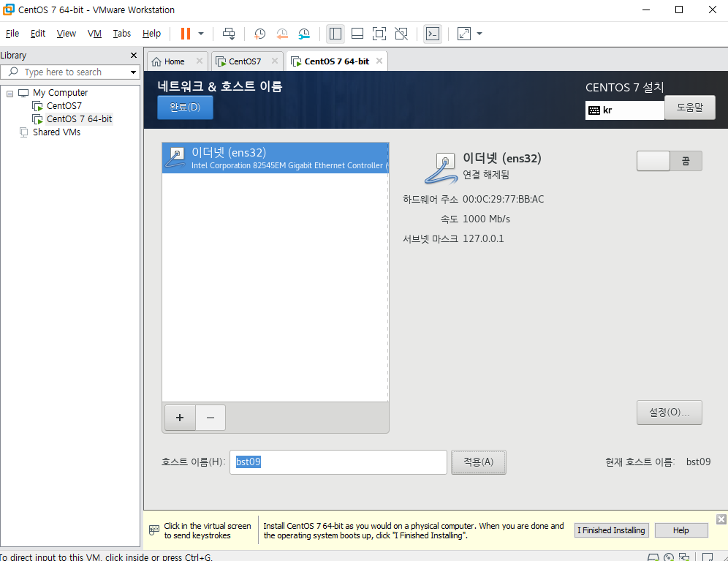
Task: Click the 호스트 이름 hostname input field
Action: 338,462
